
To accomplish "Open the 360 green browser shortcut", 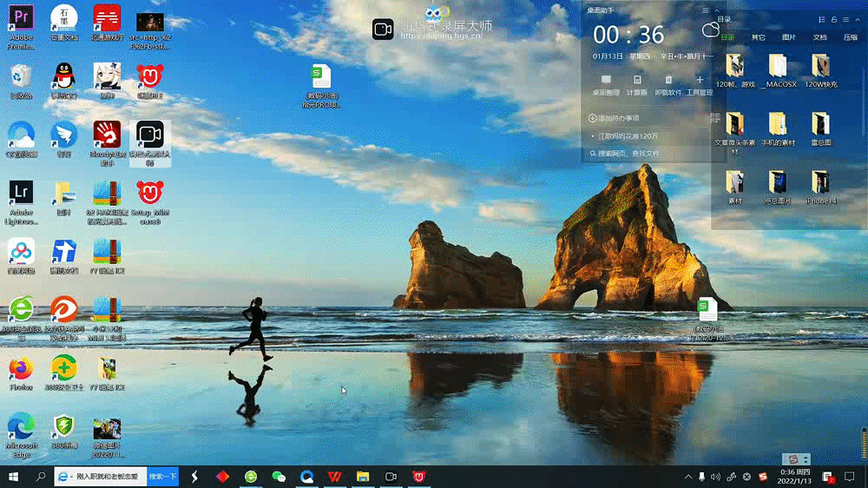I will [21, 318].
